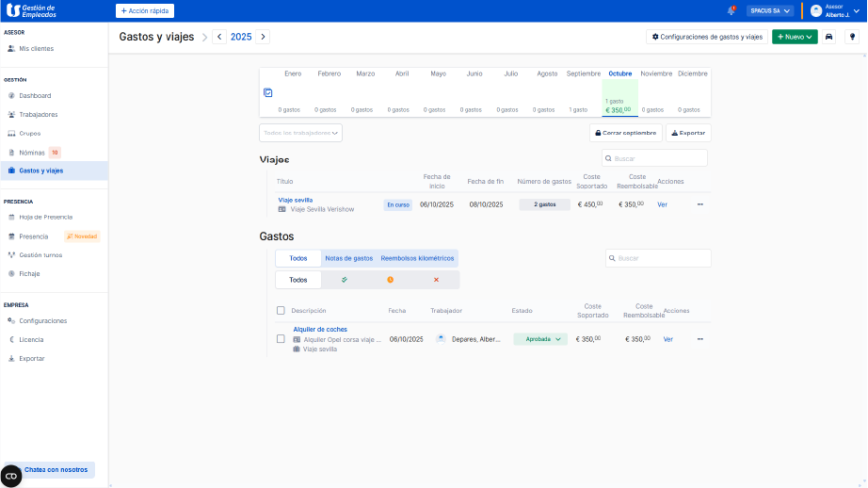Switch to Notas de gastos tab
Viewport: 868px width, 488px height.
(x=348, y=257)
